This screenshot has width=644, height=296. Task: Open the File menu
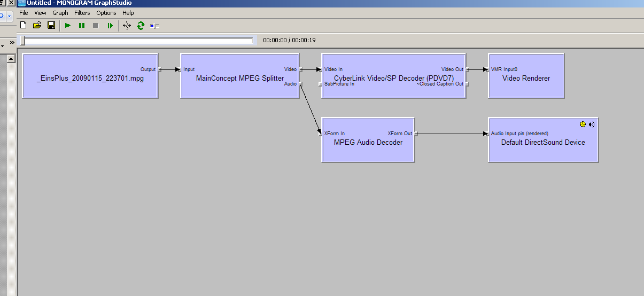(24, 13)
